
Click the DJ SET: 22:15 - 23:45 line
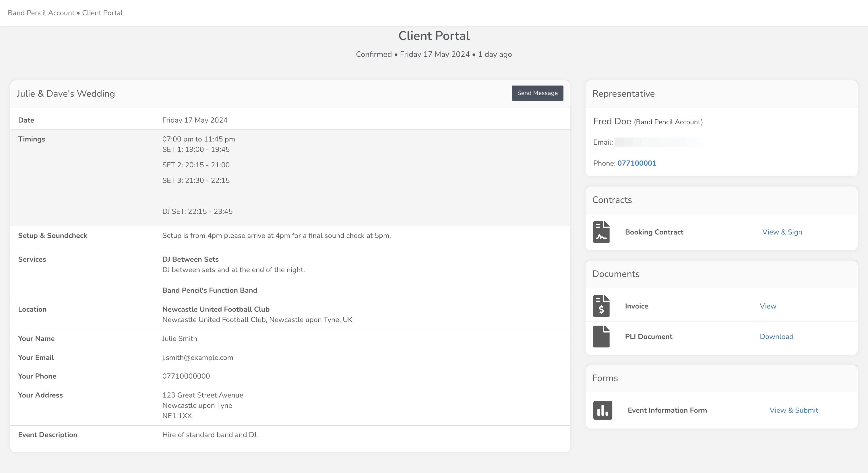197,212
